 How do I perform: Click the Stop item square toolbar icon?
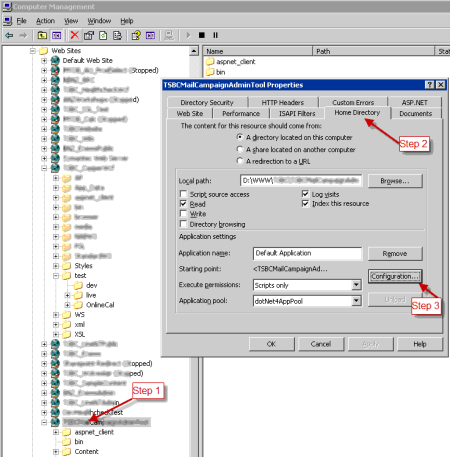tap(202, 35)
